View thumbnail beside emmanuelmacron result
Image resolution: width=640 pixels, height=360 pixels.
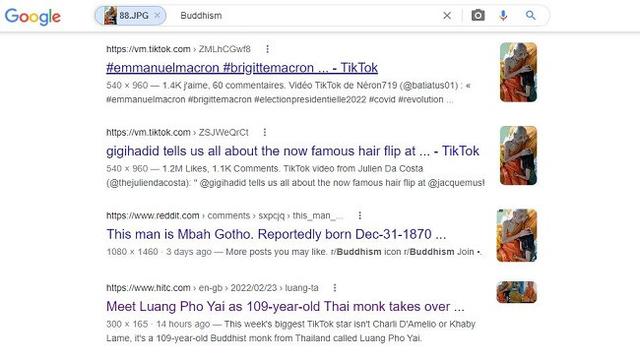pyautogui.click(x=518, y=72)
